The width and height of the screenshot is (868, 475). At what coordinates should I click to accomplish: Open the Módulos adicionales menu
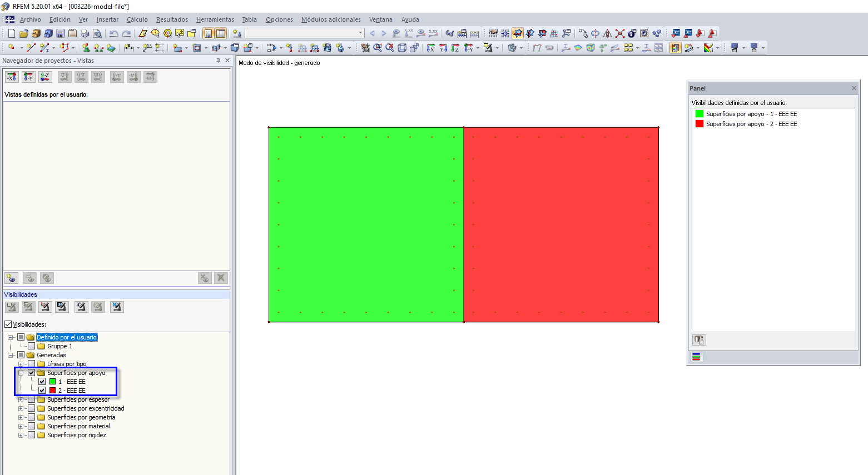tap(331, 19)
